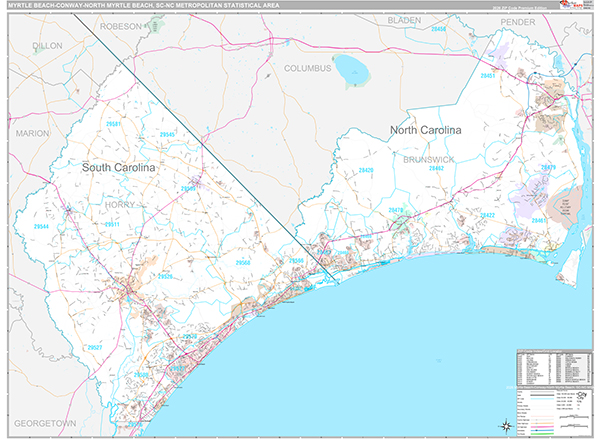Screen dimensions: 600x439
Task: Click the HORRY county label
Action: tap(119, 204)
